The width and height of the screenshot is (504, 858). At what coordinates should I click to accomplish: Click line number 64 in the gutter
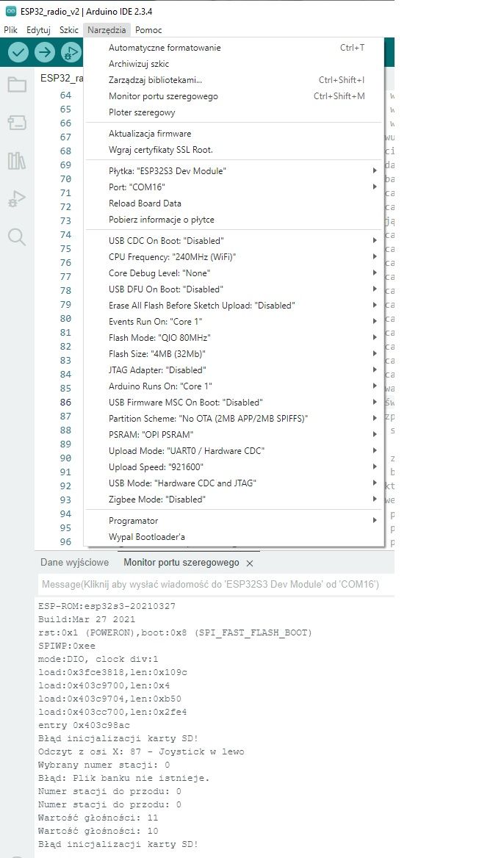65,95
